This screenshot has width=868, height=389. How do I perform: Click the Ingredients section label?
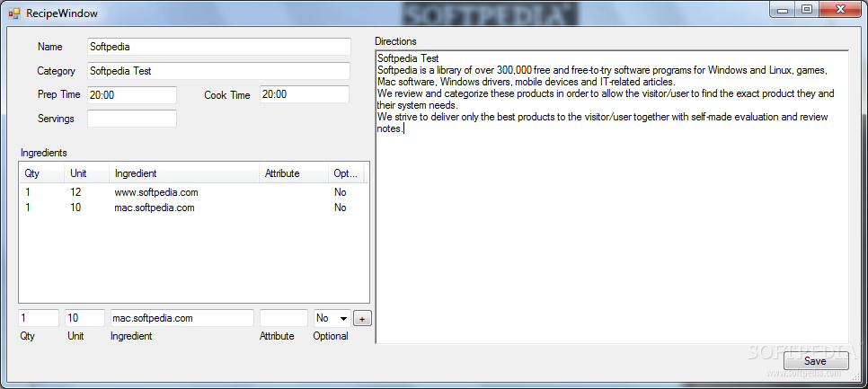point(43,152)
